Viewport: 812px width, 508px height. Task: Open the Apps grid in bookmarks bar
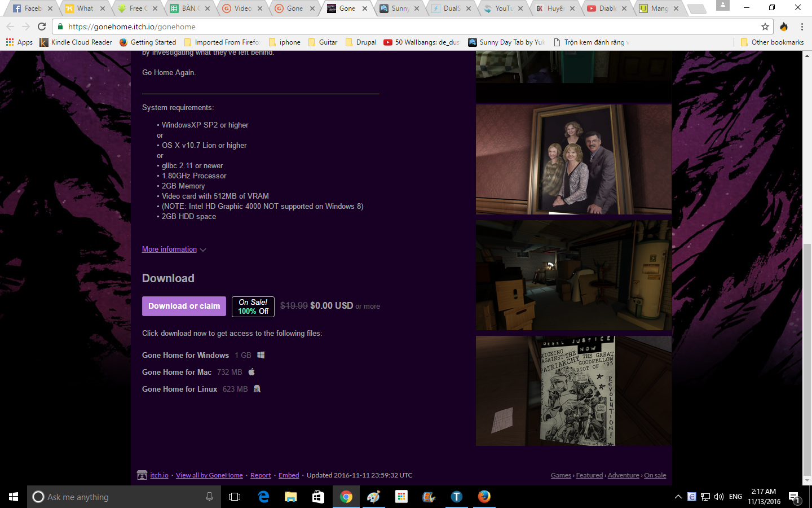[x=19, y=42]
